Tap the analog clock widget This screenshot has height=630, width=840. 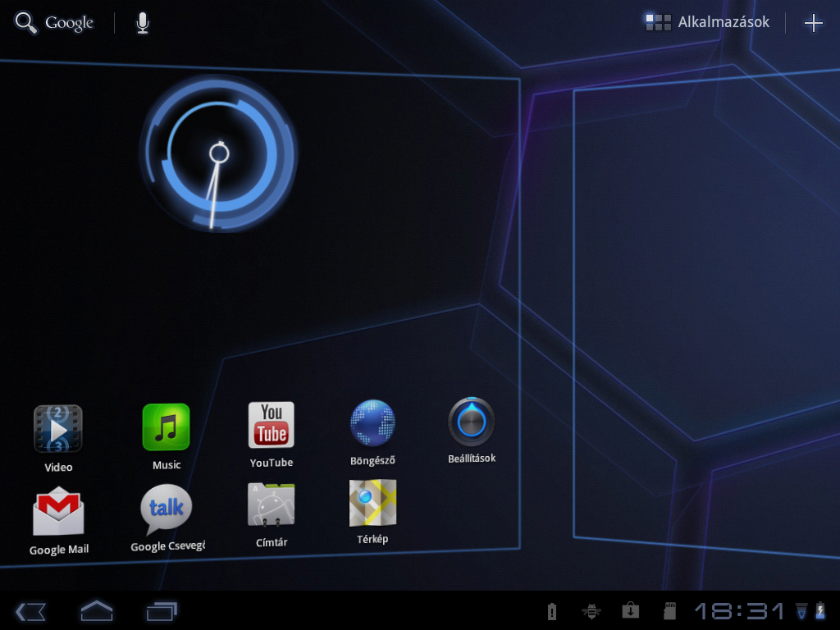(218, 153)
